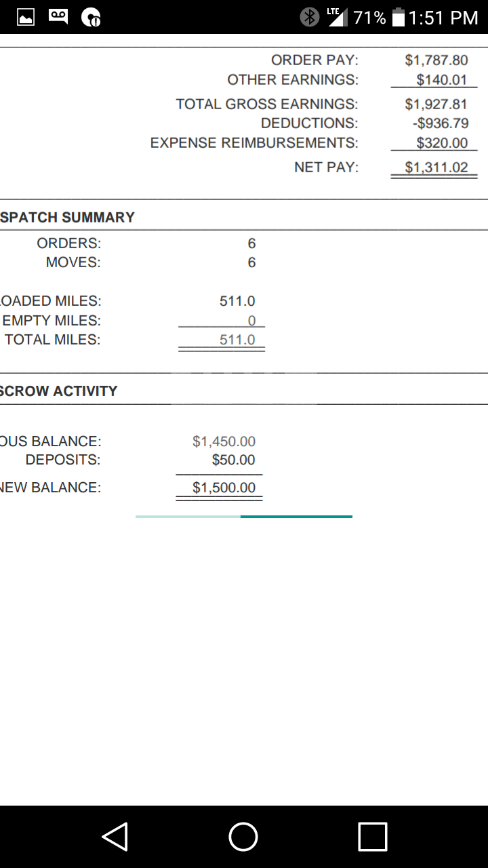The image size is (488, 868).
Task: Tap the alert notification icon in status bar
Action: coord(91,18)
